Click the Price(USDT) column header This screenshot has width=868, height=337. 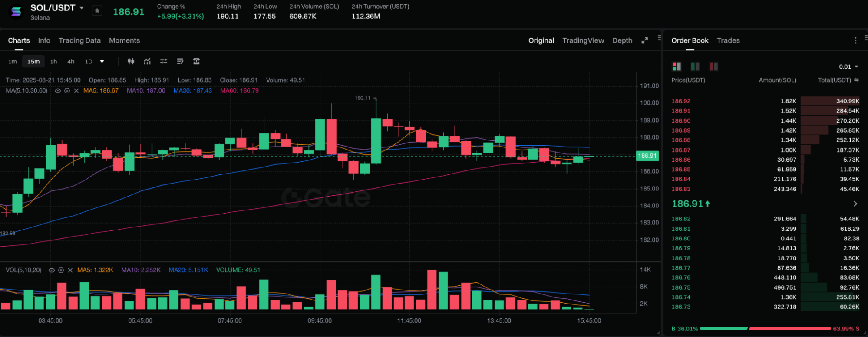tap(688, 80)
